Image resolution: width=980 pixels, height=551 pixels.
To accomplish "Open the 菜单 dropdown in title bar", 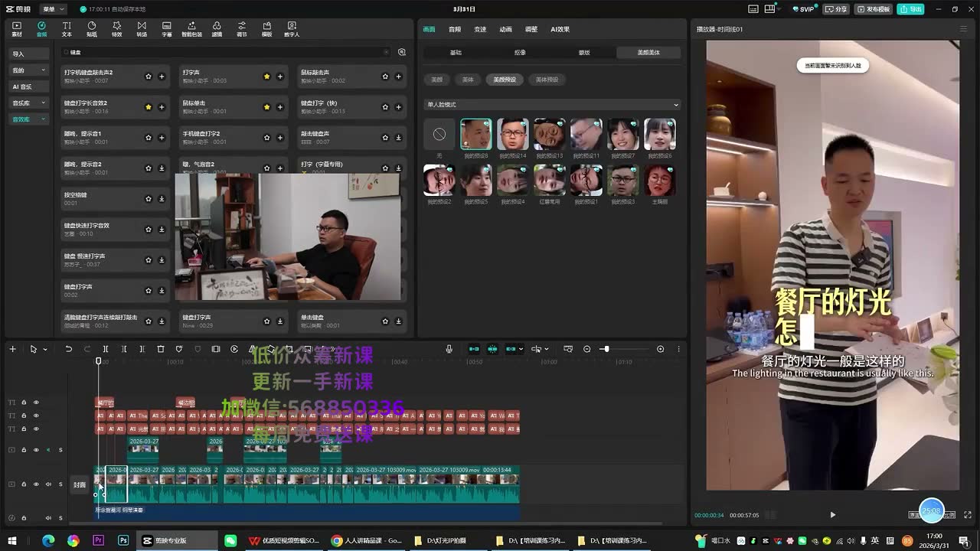I will click(53, 9).
